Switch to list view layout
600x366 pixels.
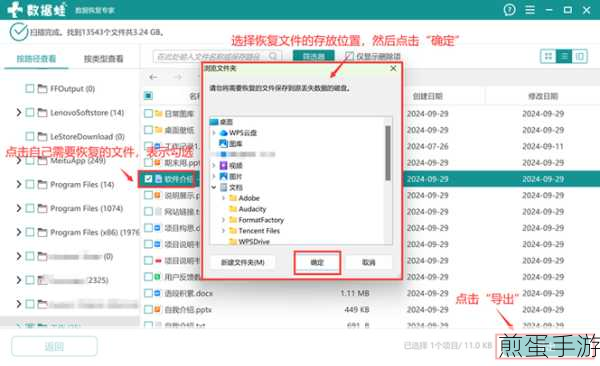564,56
